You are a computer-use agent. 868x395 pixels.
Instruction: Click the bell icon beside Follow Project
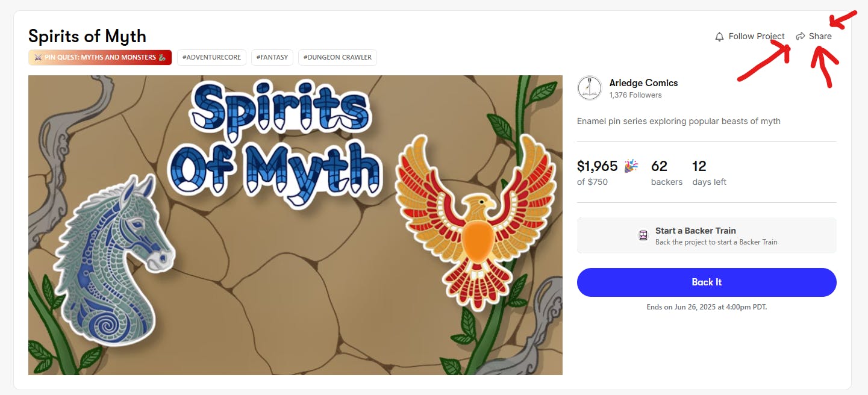click(719, 37)
